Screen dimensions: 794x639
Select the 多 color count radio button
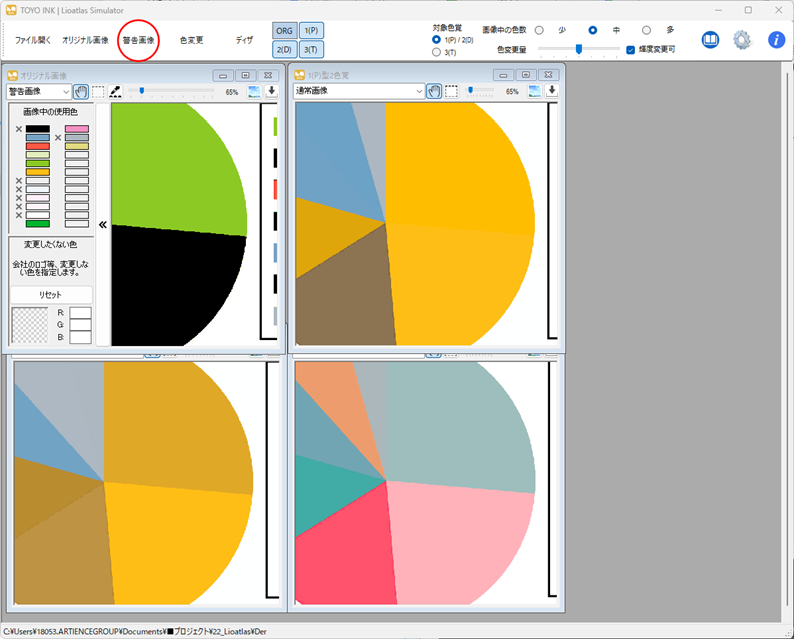(x=646, y=30)
